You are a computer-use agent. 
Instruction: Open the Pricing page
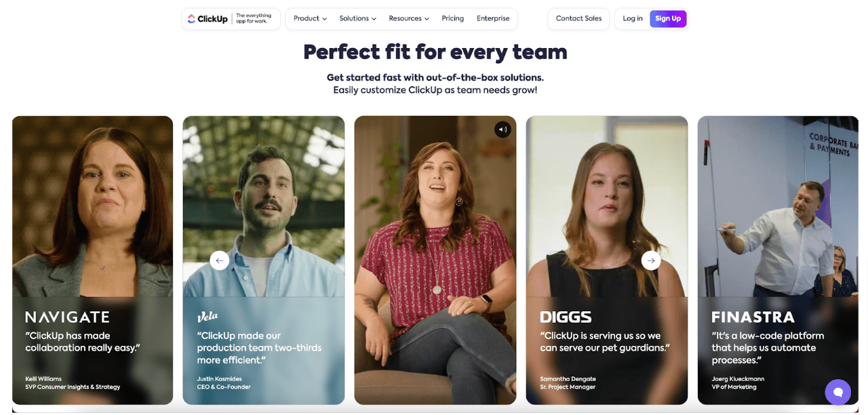coord(452,19)
